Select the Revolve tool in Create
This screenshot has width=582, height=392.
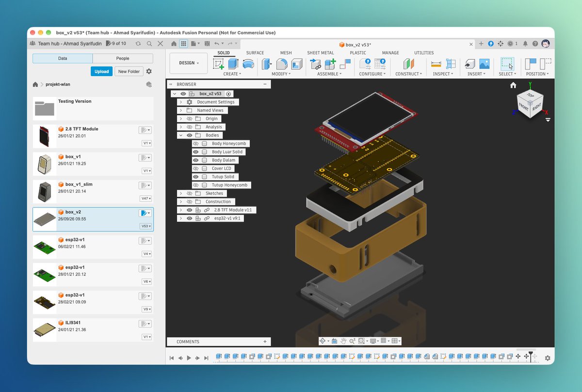[x=248, y=63]
